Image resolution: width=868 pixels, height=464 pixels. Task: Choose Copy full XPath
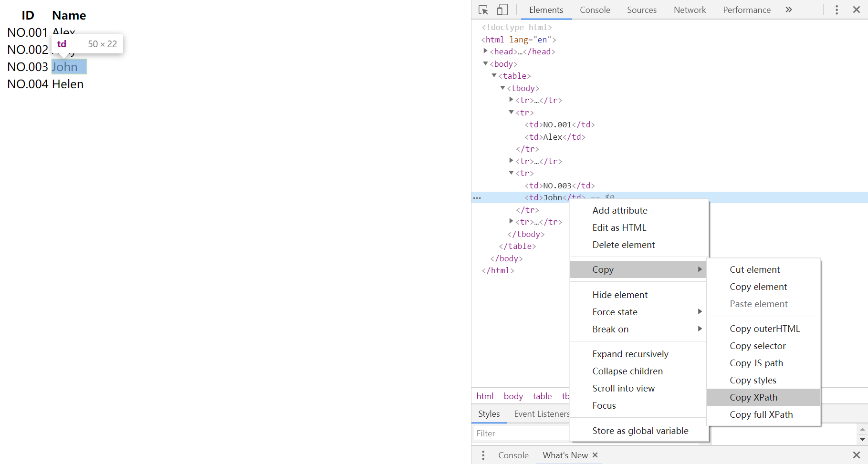coord(763,414)
